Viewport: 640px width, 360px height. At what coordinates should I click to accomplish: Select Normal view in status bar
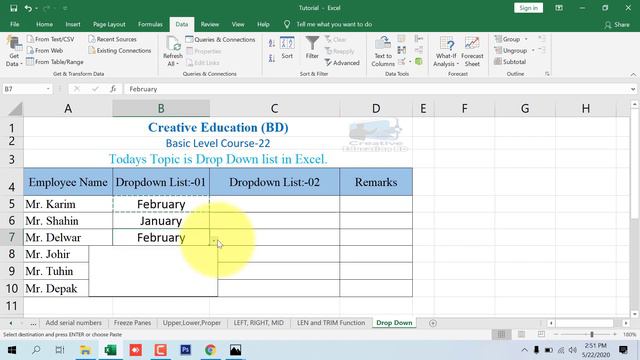(x=501, y=334)
